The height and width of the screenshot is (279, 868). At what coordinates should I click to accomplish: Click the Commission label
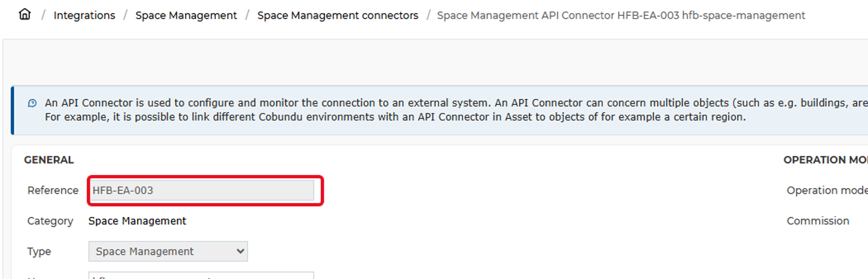tap(818, 221)
